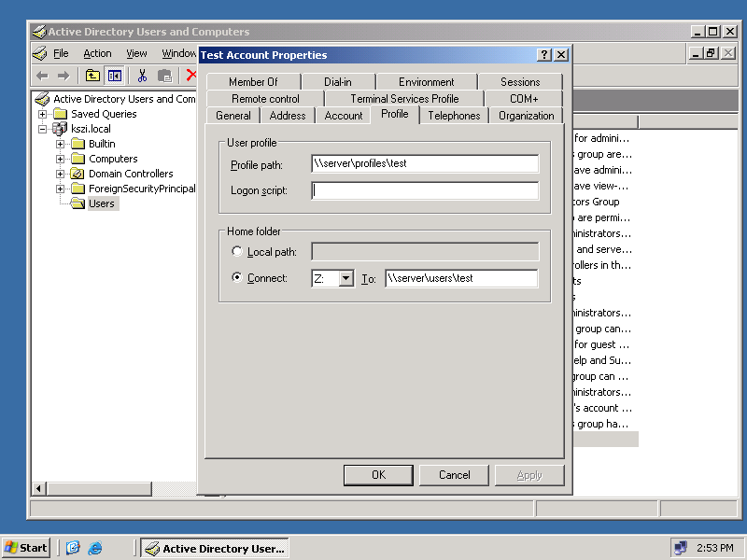
Task: Switch to the Member Of tab
Action: coord(253,82)
